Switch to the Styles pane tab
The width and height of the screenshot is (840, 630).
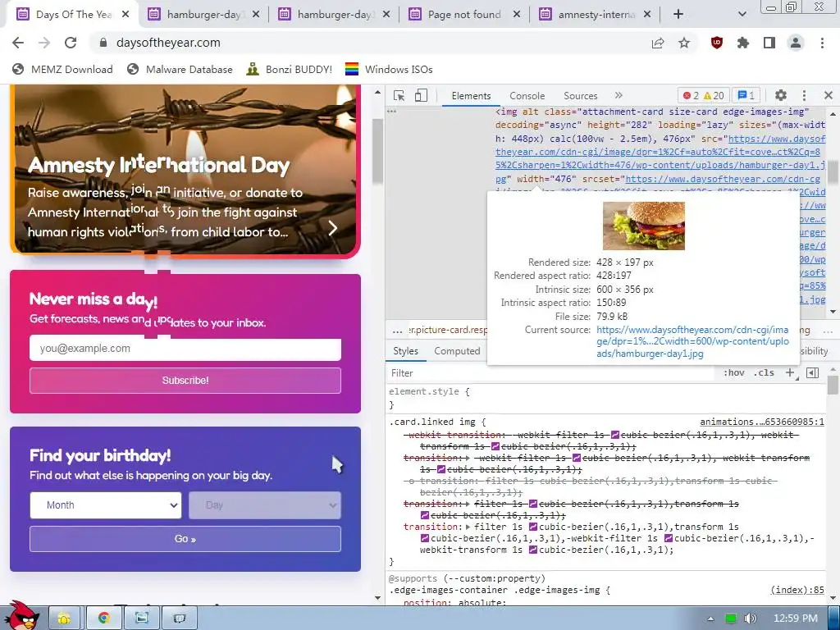405,351
